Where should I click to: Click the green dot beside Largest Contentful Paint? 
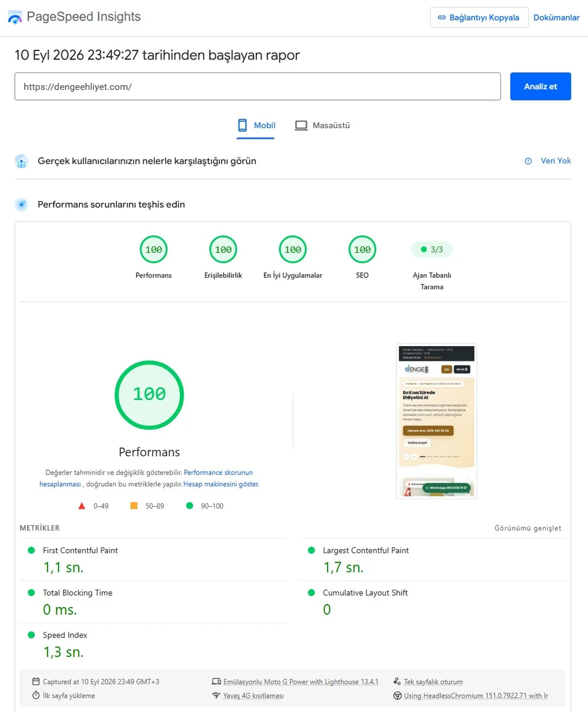[x=311, y=550]
